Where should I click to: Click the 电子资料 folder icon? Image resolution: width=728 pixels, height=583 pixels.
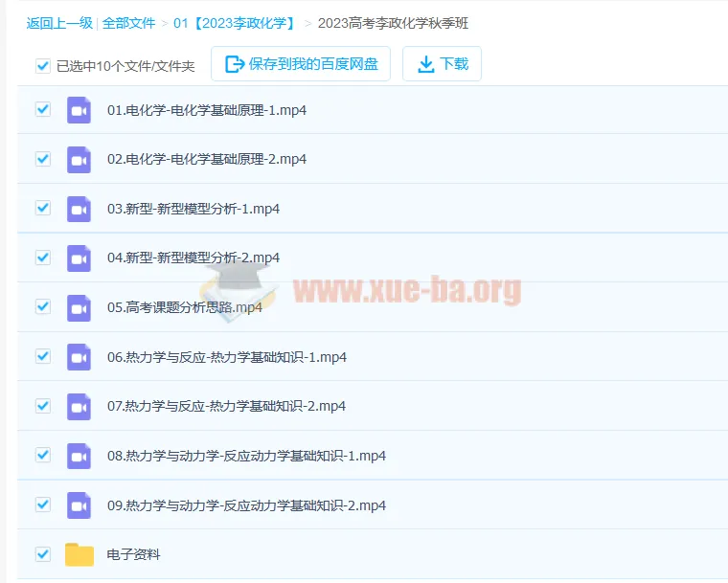pos(80,554)
